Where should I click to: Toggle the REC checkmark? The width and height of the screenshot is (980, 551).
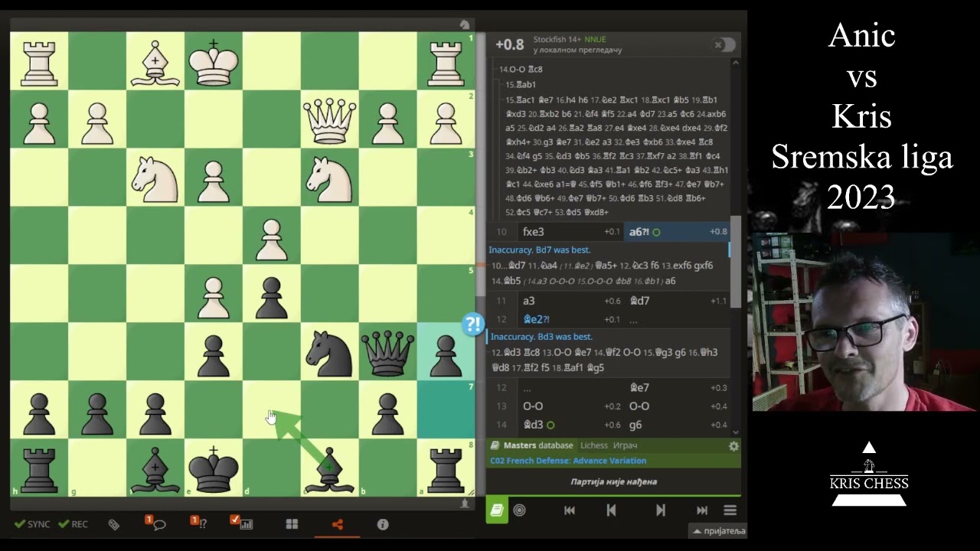click(x=73, y=524)
